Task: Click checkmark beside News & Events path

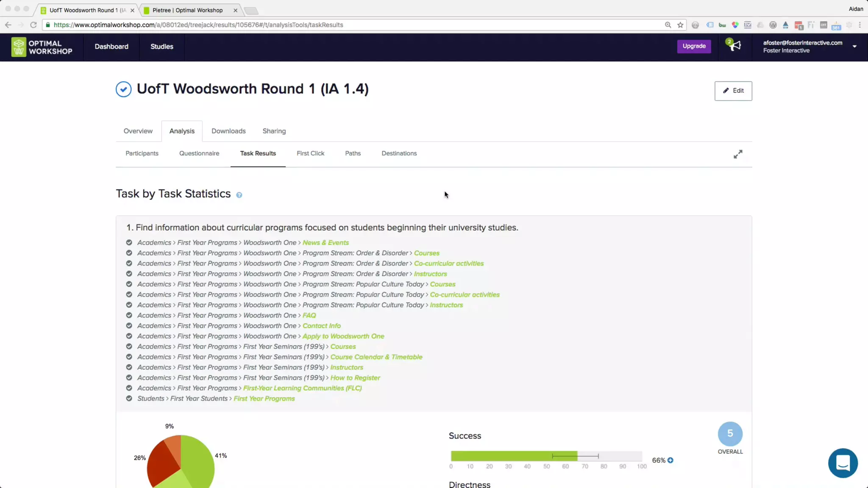Action: coord(129,243)
